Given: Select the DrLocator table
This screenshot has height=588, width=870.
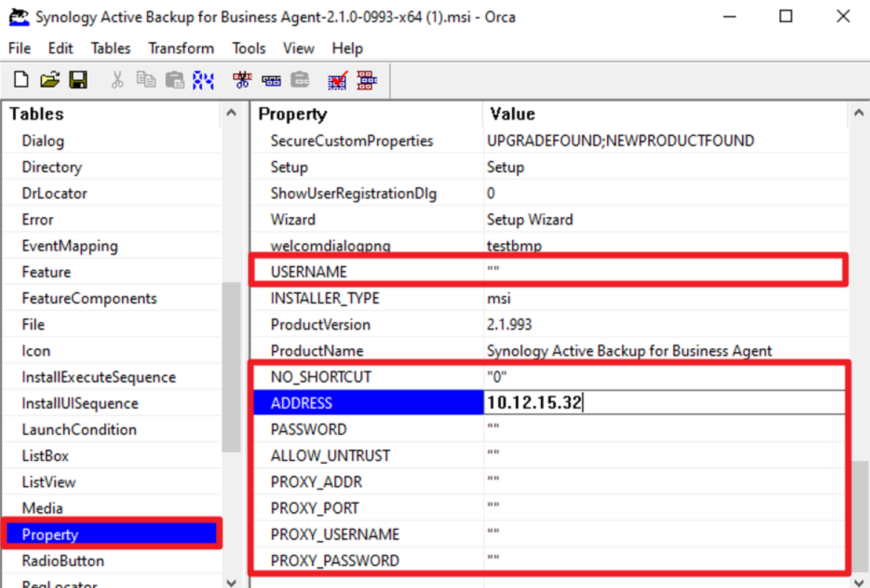Looking at the screenshot, I should tap(54, 193).
